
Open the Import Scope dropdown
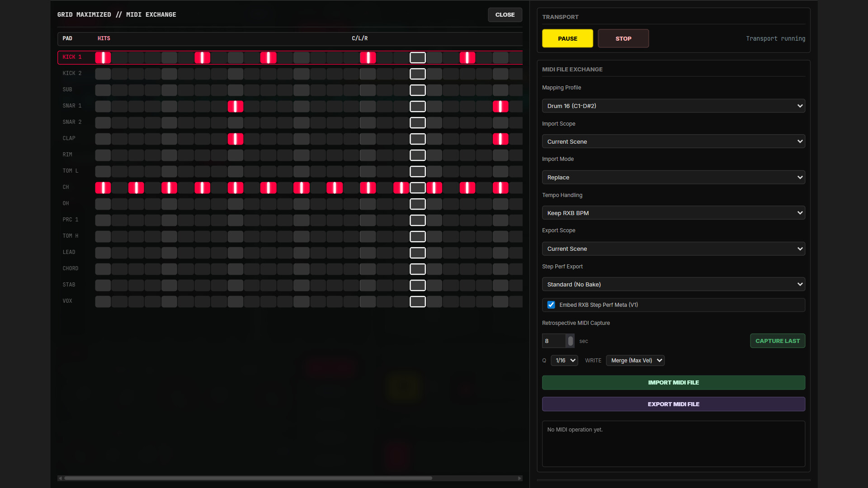tap(673, 141)
